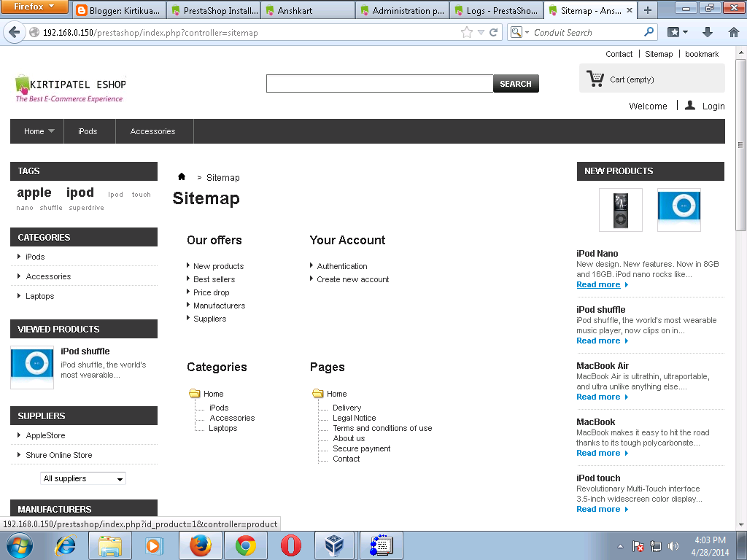Switch to Blogger: Kirtikua tab
747x560 pixels.
tap(119, 10)
